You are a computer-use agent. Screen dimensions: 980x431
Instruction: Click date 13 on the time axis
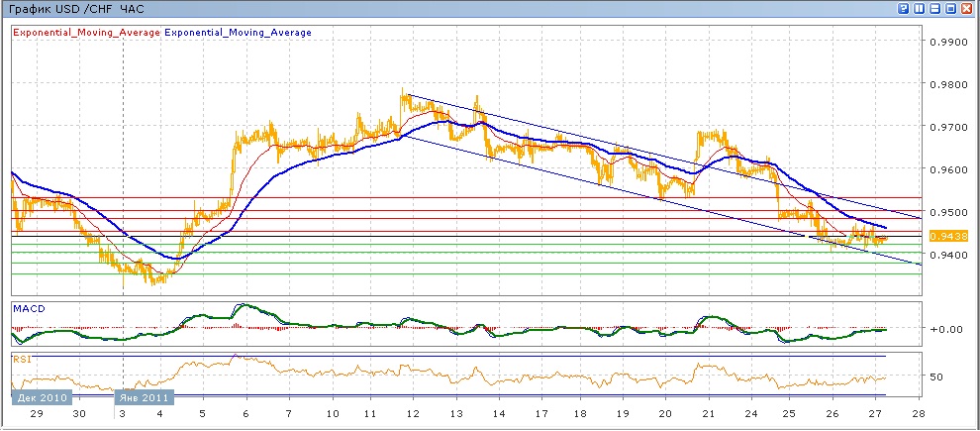[x=456, y=413]
